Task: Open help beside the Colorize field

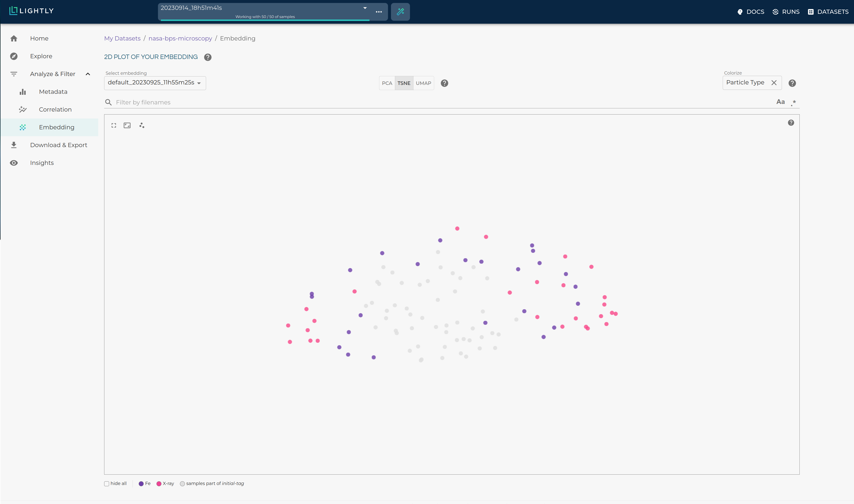Action: click(x=792, y=83)
